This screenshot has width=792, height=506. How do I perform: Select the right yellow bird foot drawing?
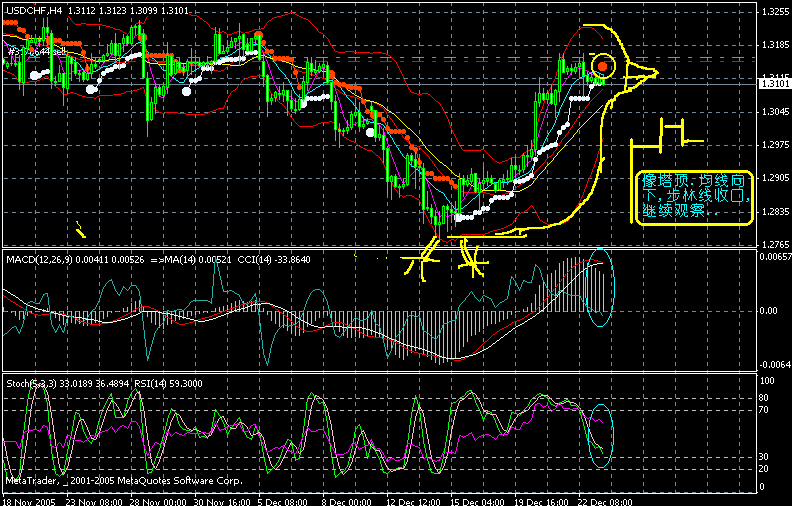[x=472, y=260]
